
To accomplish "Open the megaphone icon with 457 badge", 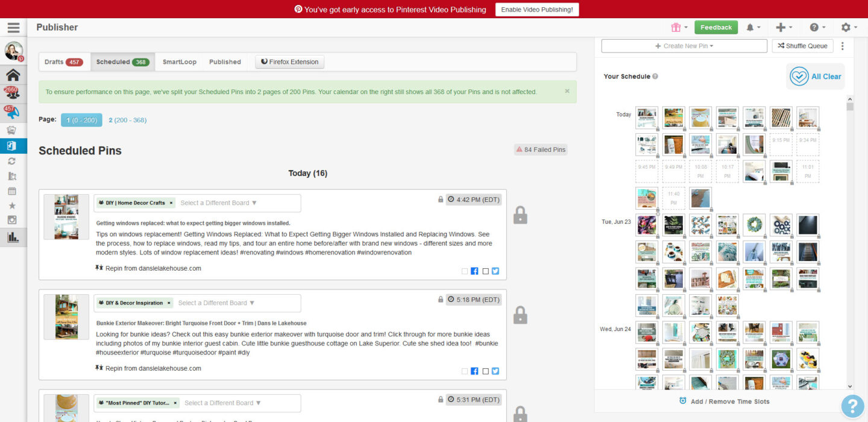I will pyautogui.click(x=13, y=112).
